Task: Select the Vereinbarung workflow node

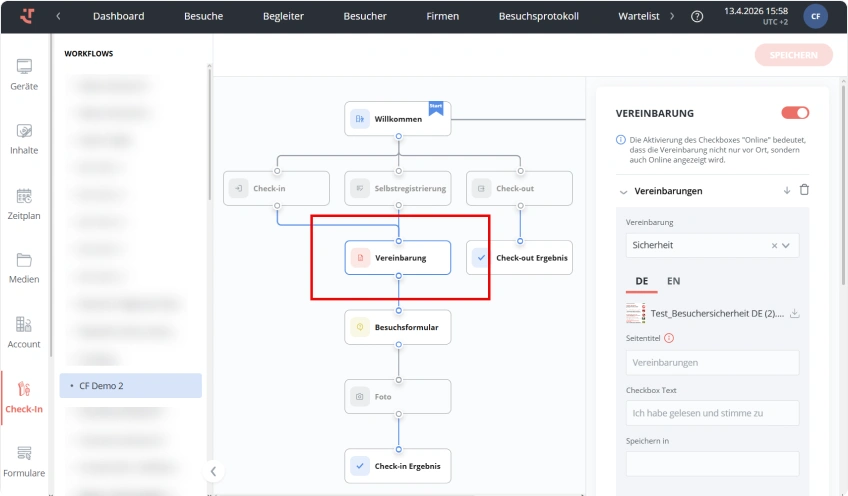Action: (398, 258)
